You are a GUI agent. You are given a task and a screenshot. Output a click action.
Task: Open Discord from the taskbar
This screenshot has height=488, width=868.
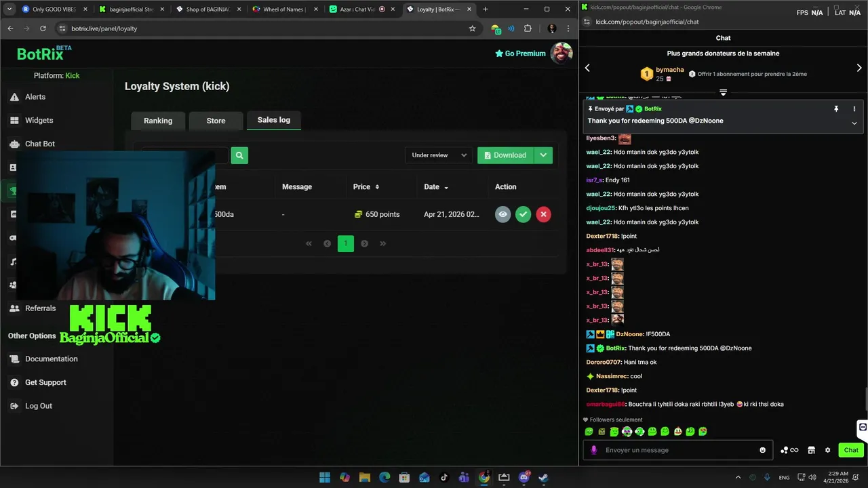pos(524,477)
